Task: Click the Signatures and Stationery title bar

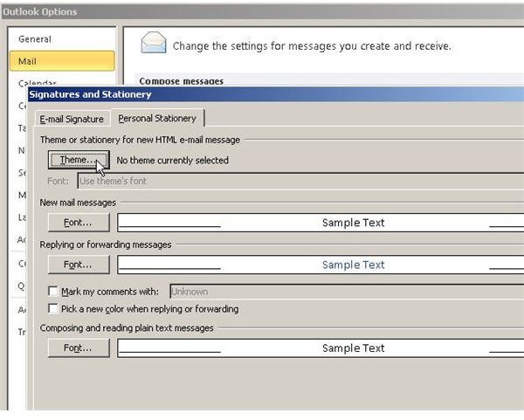Action: point(276,94)
